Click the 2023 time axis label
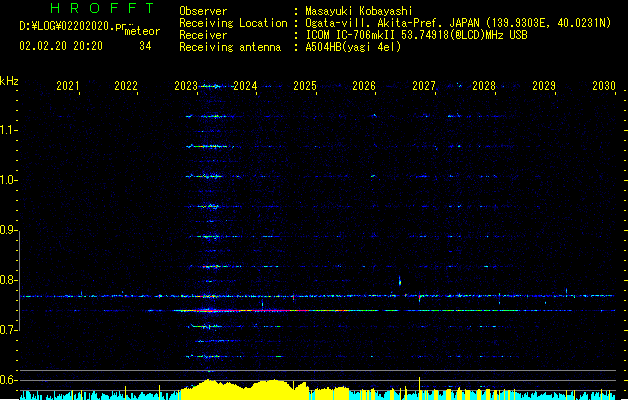Viewport: 629px width, 400px height. (186, 86)
